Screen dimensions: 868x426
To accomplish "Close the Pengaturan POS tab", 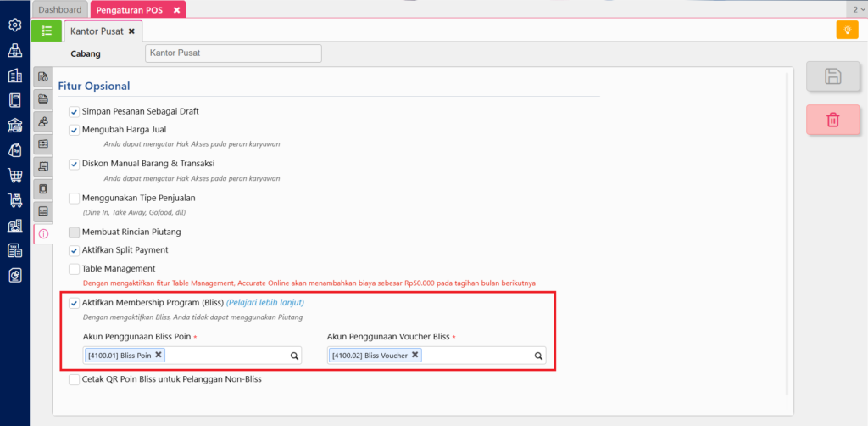I will (x=176, y=10).
